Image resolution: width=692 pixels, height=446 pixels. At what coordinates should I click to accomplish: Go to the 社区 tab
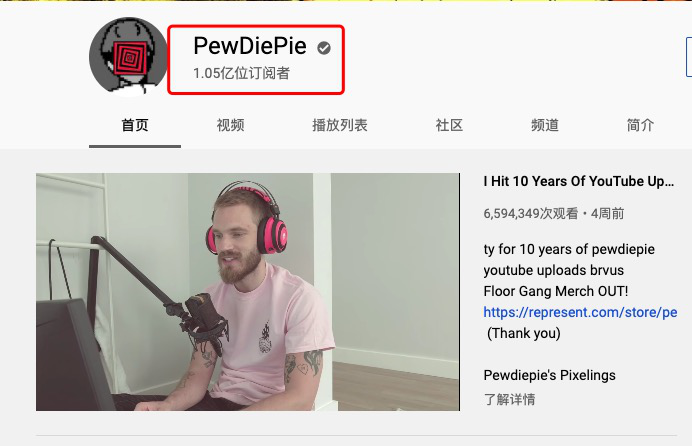(x=449, y=125)
